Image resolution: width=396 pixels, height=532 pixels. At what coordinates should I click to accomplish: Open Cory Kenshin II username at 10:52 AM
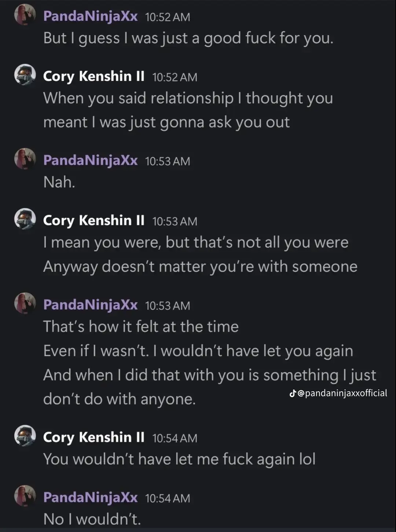click(93, 76)
